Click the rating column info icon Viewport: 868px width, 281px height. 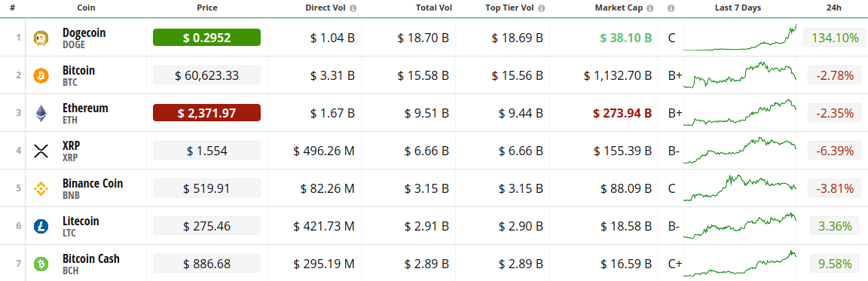(671, 8)
